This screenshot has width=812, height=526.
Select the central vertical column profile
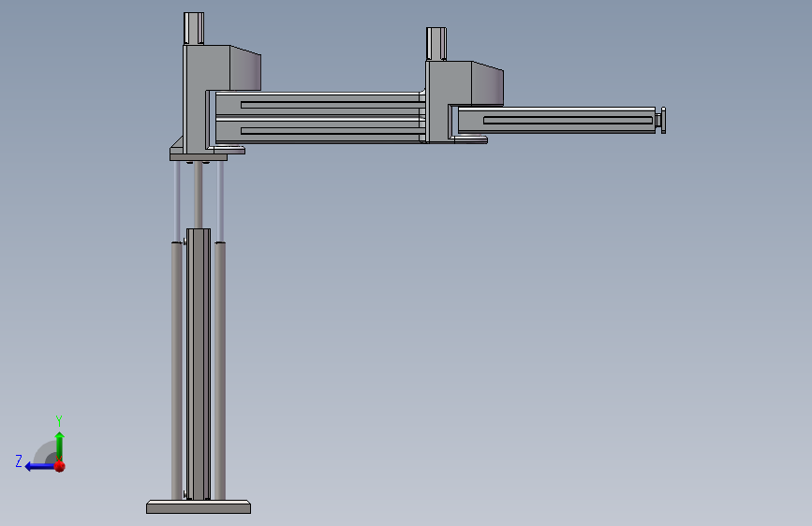click(199, 364)
